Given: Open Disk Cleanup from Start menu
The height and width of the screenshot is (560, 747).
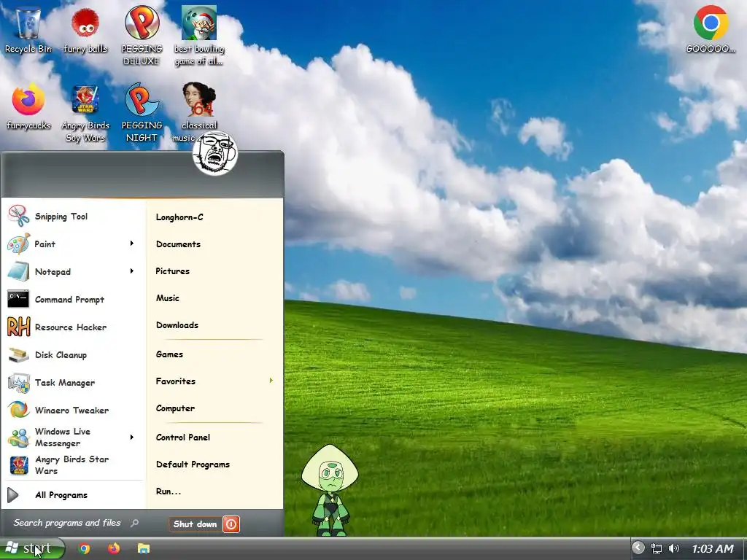Looking at the screenshot, I should tap(74, 355).
